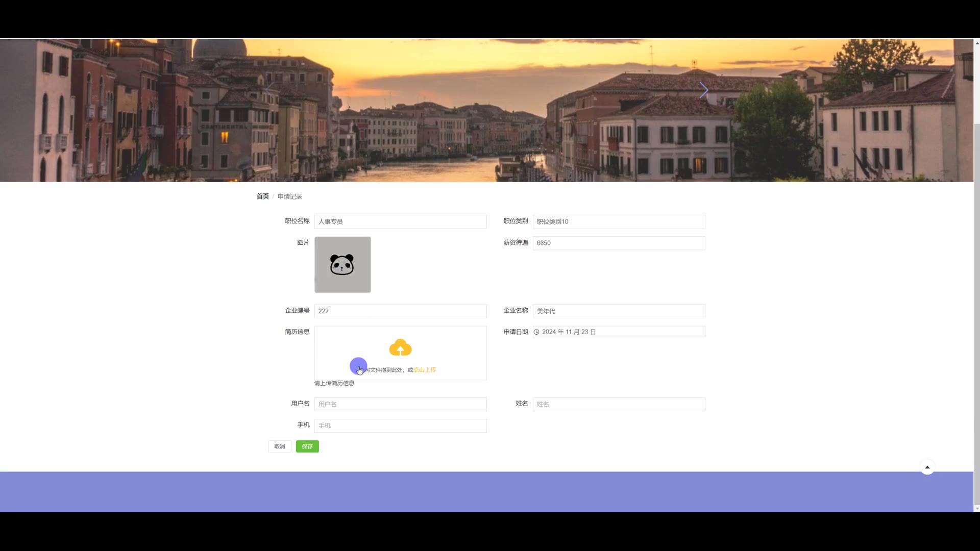Image resolution: width=980 pixels, height=551 pixels.
Task: Click the clock icon in 申请日期 field
Action: (x=536, y=332)
